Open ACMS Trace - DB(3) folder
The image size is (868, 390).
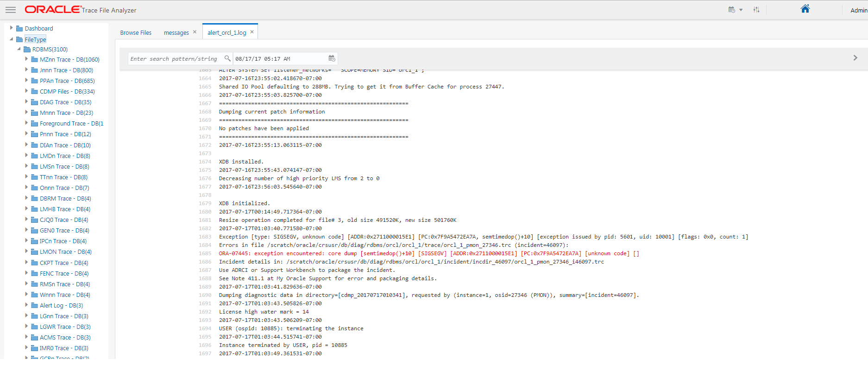[x=65, y=337]
